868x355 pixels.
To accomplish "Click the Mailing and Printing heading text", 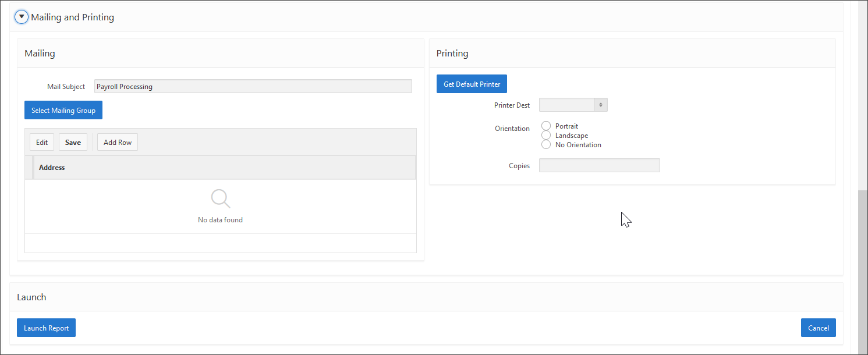I will [x=72, y=17].
